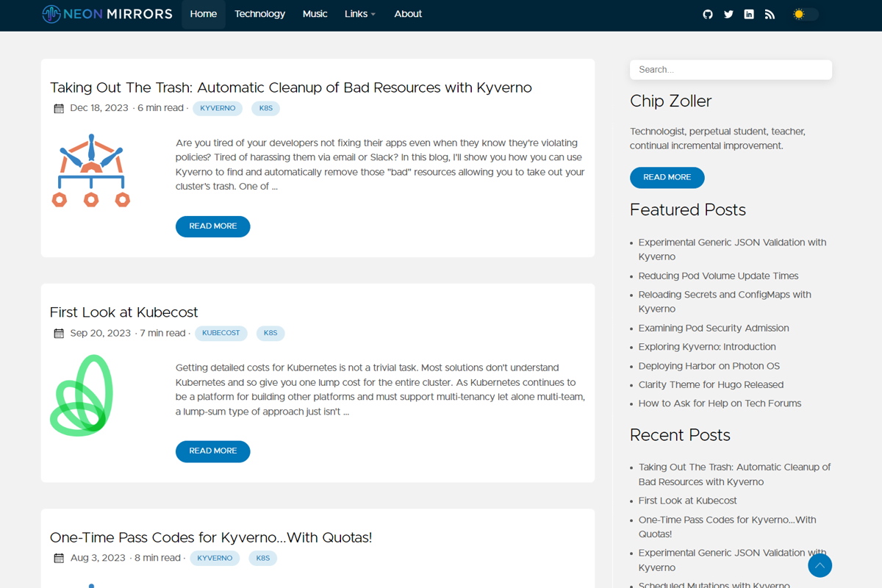Open the Technology menu item
This screenshot has width=882, height=588.
(x=259, y=14)
